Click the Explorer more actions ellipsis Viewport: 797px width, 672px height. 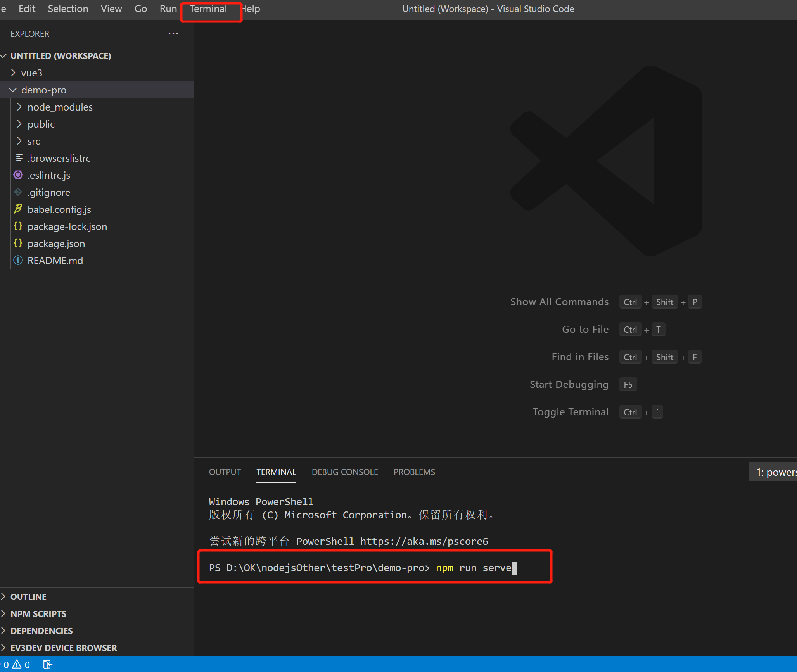173,33
